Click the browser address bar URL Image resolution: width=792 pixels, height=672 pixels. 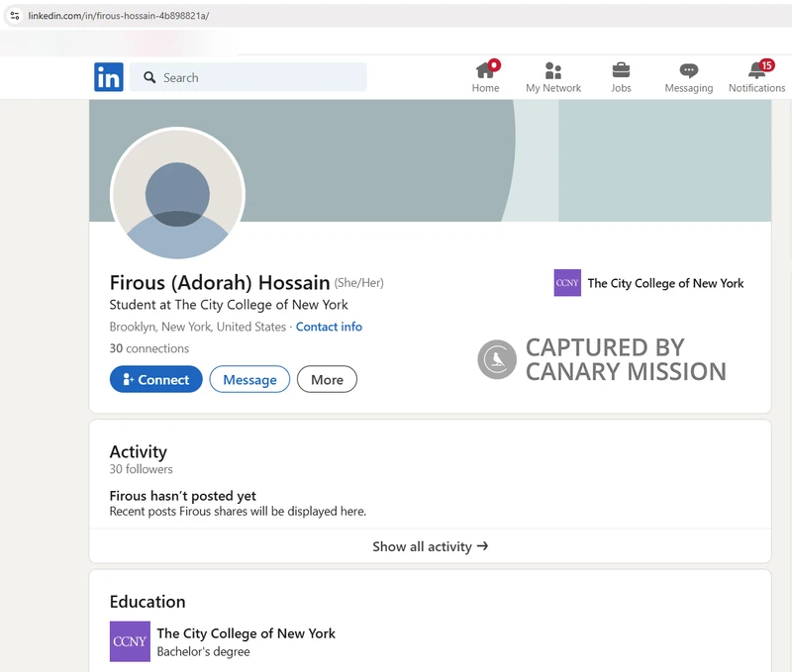(119, 16)
